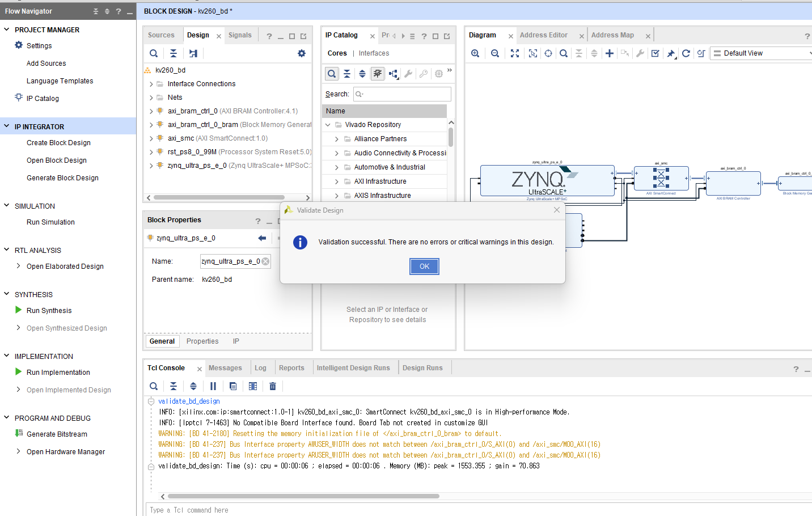Click the Tcl command input field

coord(479,510)
